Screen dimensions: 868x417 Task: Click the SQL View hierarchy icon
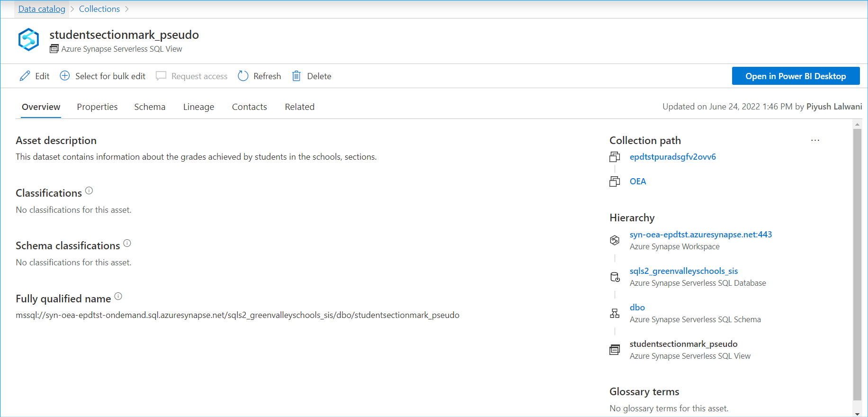coord(615,350)
